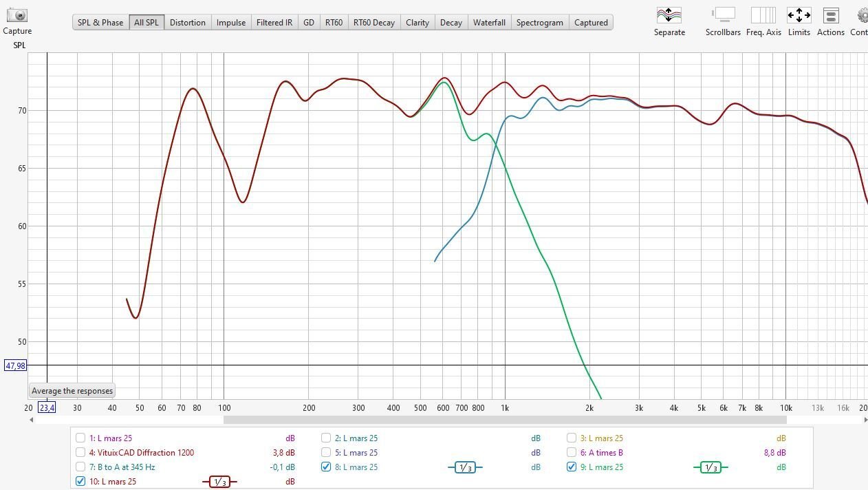Click the horizontal scrollbar thumb
The height and width of the screenshot is (490, 868).
click(505, 420)
